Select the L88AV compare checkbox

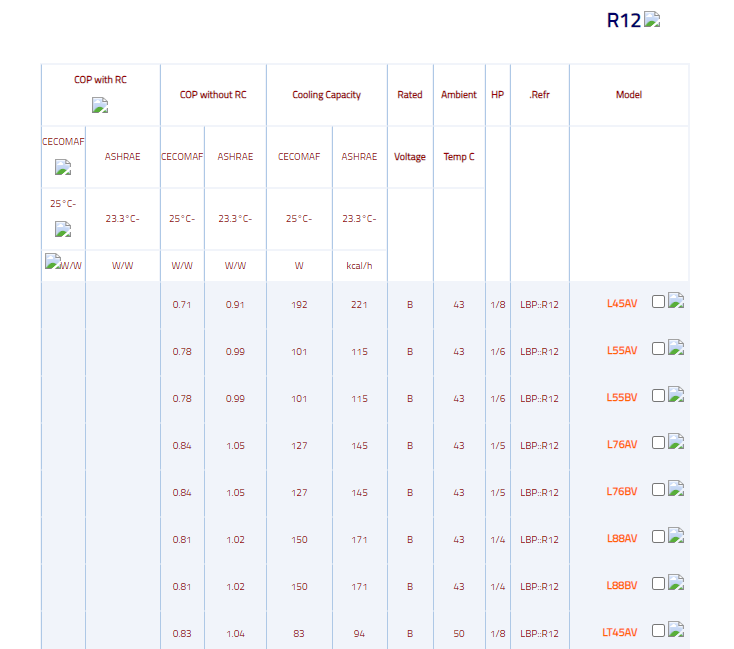tap(658, 538)
